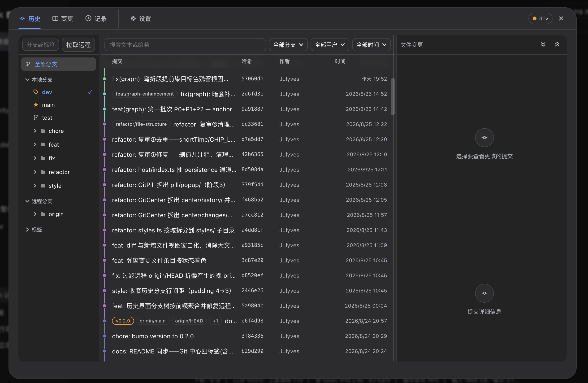Click the fix folder icon
This screenshot has height=383, width=588.
(43, 158)
